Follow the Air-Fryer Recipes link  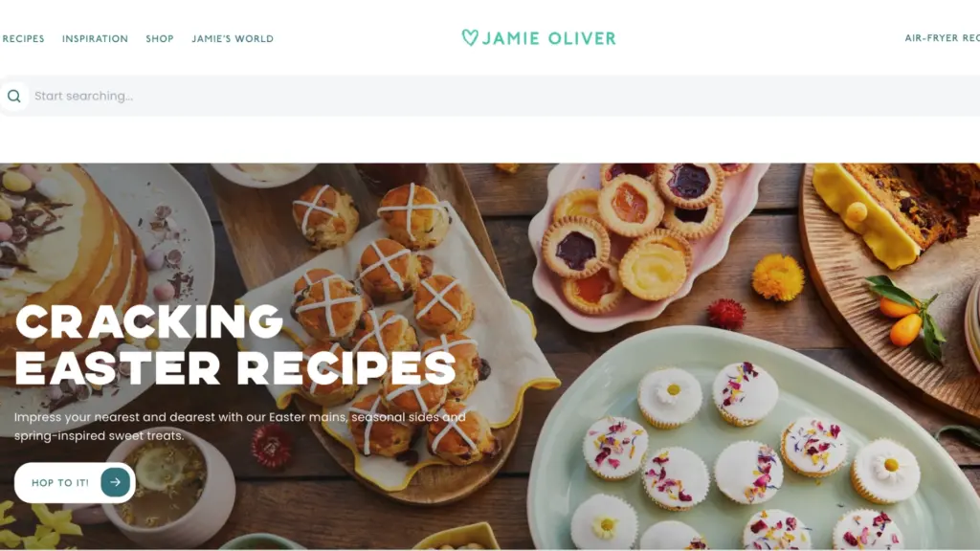tap(942, 38)
